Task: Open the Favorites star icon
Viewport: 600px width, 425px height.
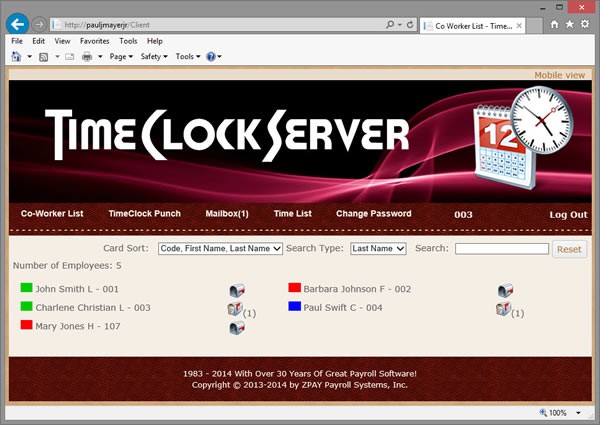Action: click(x=570, y=24)
